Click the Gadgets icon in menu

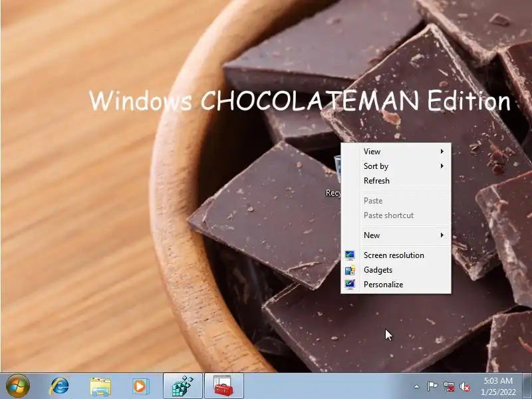pos(350,270)
